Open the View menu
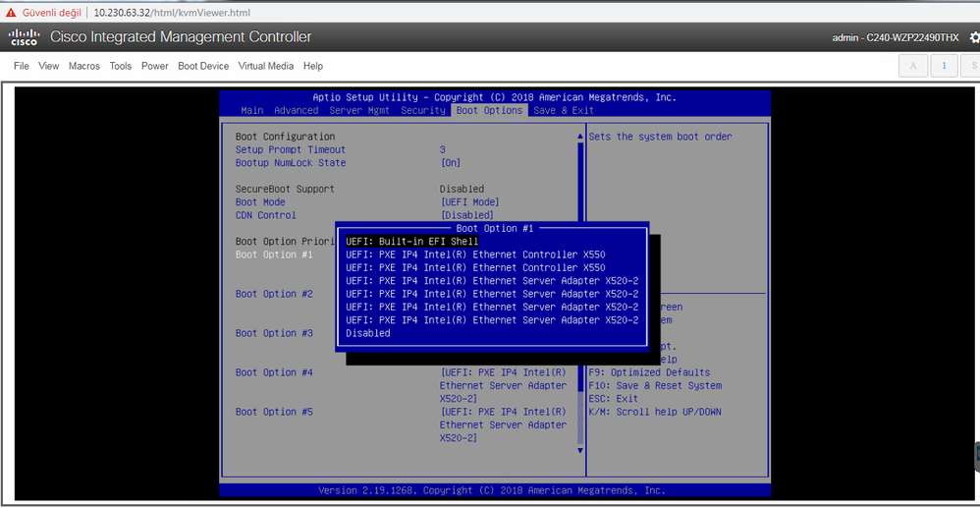The width and height of the screenshot is (980, 508). click(x=49, y=66)
